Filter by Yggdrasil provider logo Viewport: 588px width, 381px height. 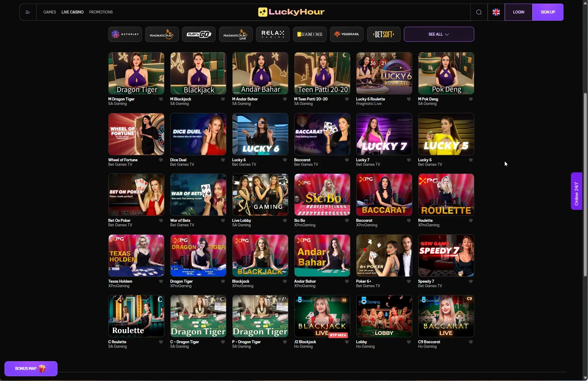pos(347,34)
